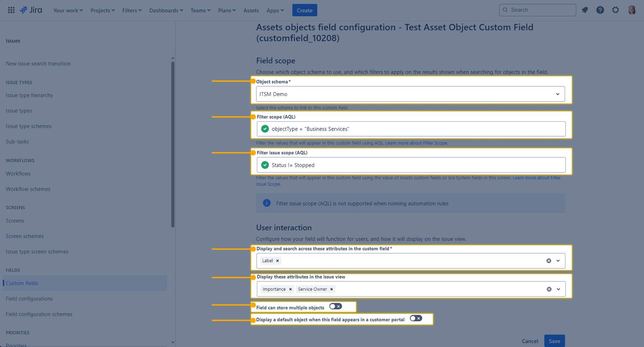Open Issue types in sidebar
Viewport: 644px width, 347px height.
[x=19, y=111]
